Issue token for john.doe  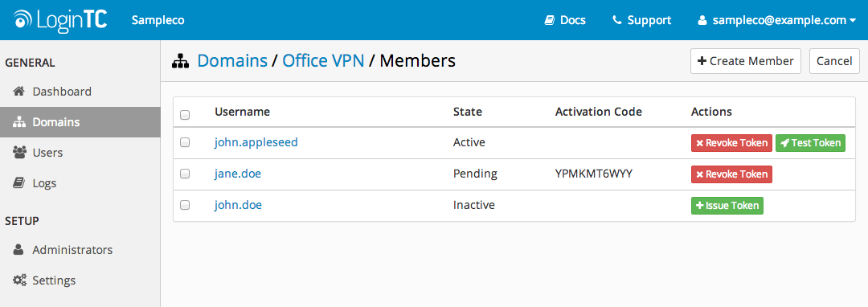tap(727, 205)
